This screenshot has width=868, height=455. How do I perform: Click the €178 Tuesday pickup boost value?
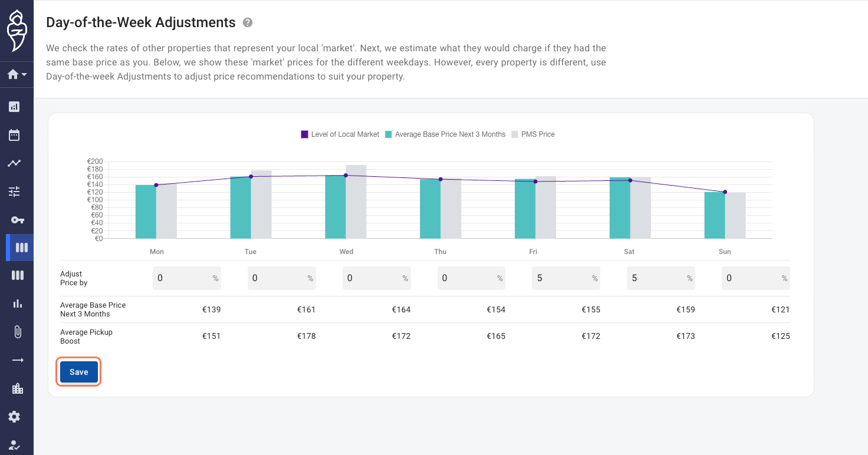pos(306,337)
